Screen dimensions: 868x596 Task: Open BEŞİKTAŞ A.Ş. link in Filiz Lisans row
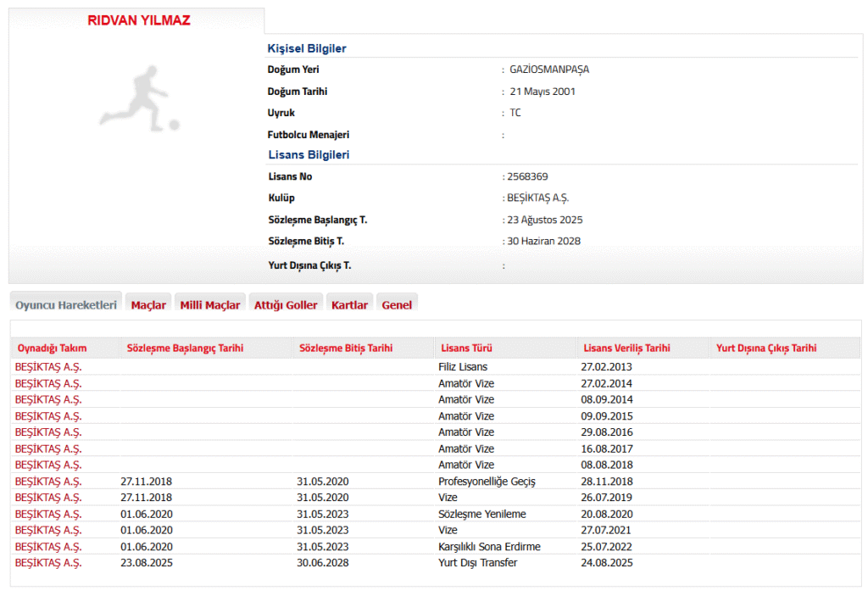(48, 367)
